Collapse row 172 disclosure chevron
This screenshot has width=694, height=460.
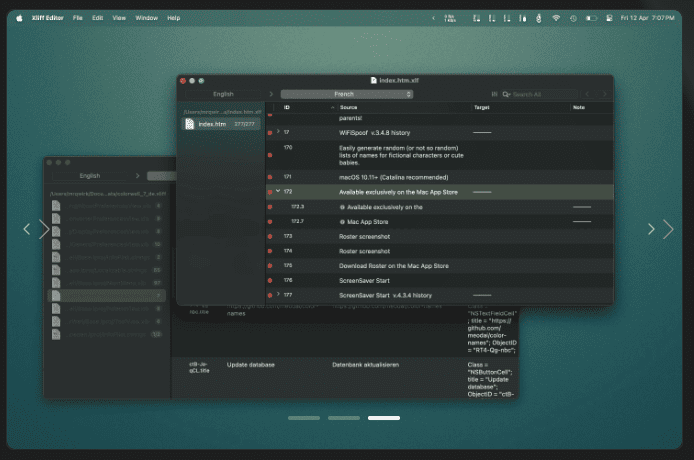[x=278, y=191]
